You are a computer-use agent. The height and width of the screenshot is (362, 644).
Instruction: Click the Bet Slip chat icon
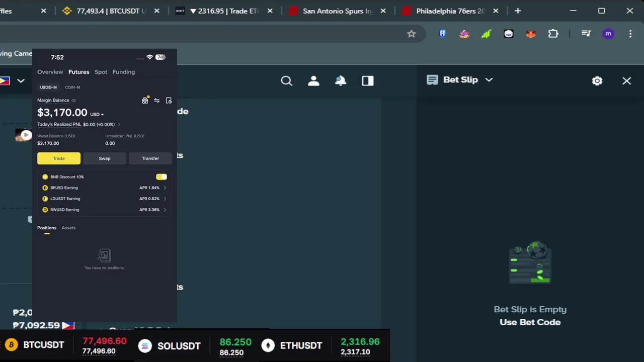pos(432,80)
